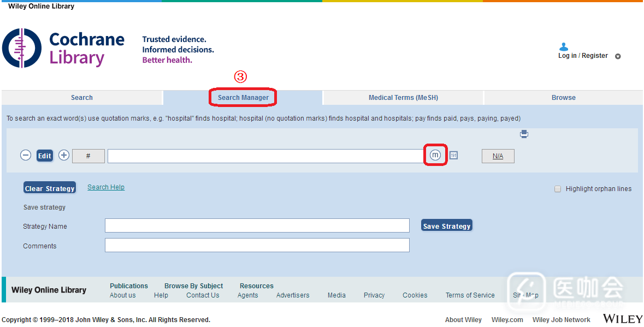Switch to the Medical Terms (MeSH) tab
The width and height of the screenshot is (644, 327).
click(x=403, y=98)
